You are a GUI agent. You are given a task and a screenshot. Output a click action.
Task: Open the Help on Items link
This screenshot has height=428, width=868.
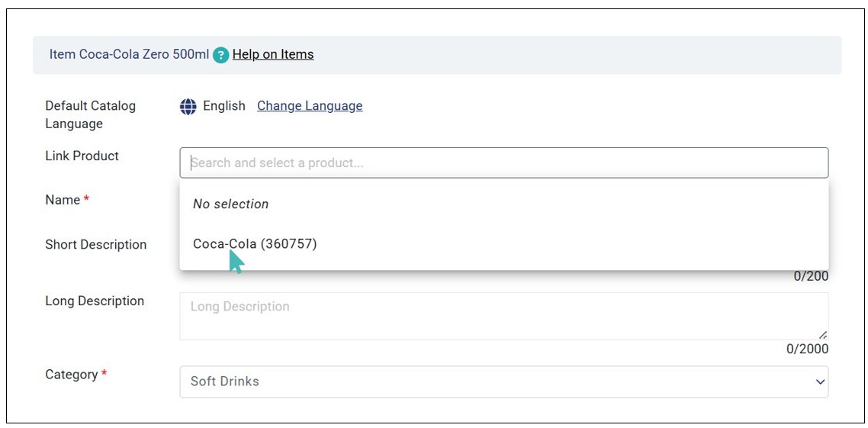tap(273, 54)
